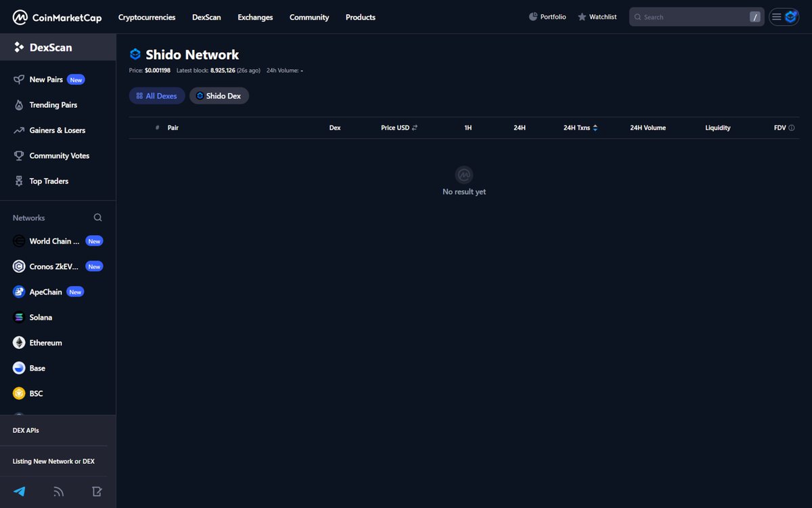The height and width of the screenshot is (508, 812).
Task: Open New Pairs from the sidebar
Action: [45, 79]
